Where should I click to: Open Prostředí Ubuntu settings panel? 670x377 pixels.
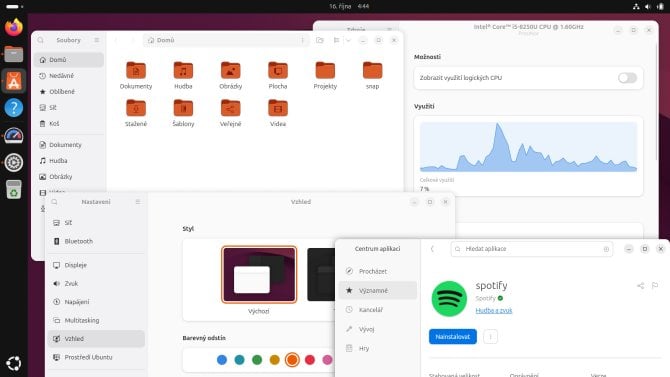(96, 357)
